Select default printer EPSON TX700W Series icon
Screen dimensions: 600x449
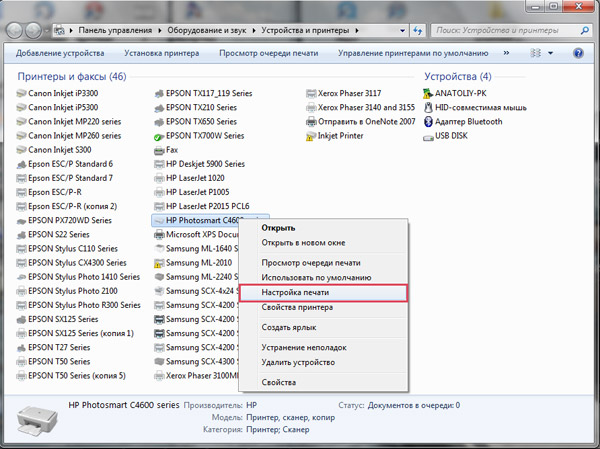[159, 136]
